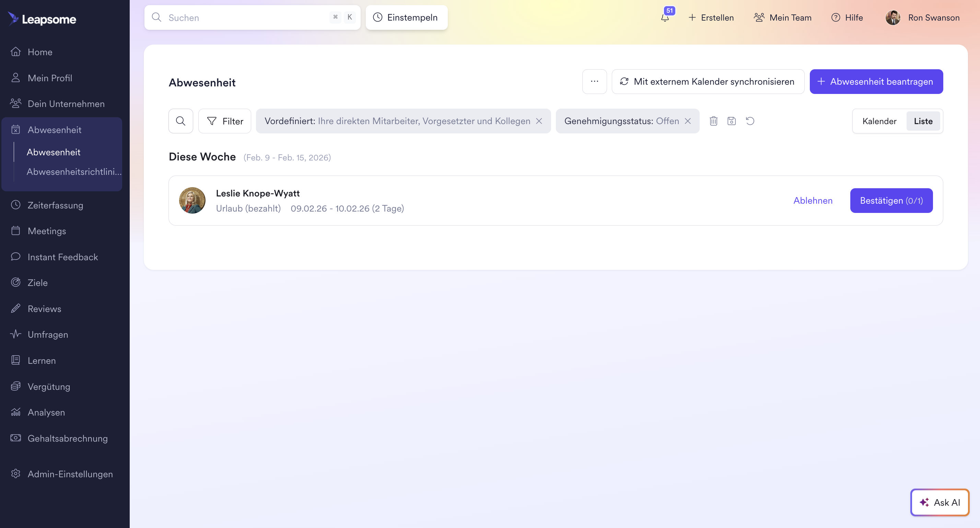Viewport: 980px width, 528px height.
Task: Open Zeiterfassung in the sidebar
Action: click(55, 205)
